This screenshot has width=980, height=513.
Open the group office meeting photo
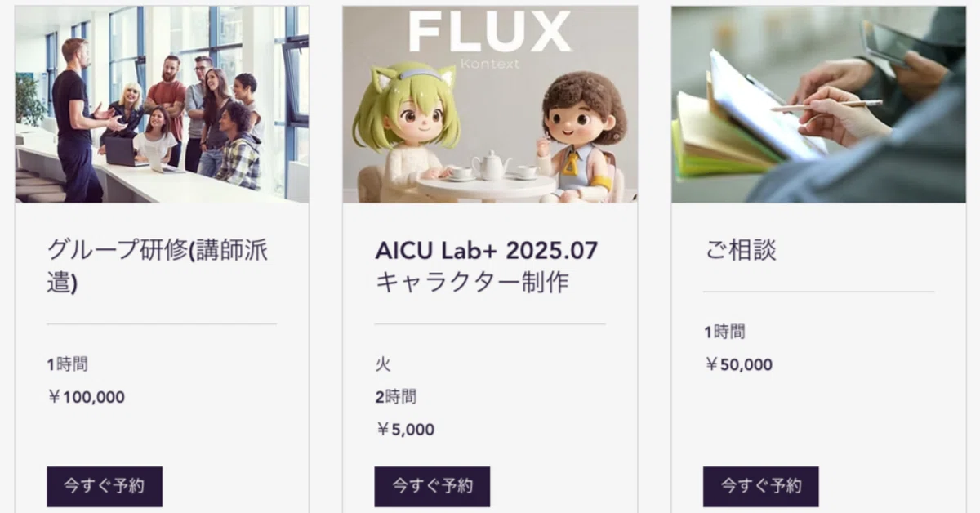coord(162,104)
